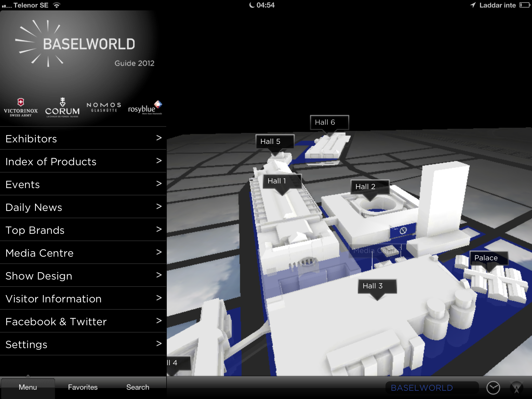Viewport: 532px width, 399px height.
Task: Tap the blue clock sign on the map
Action: pos(402,230)
